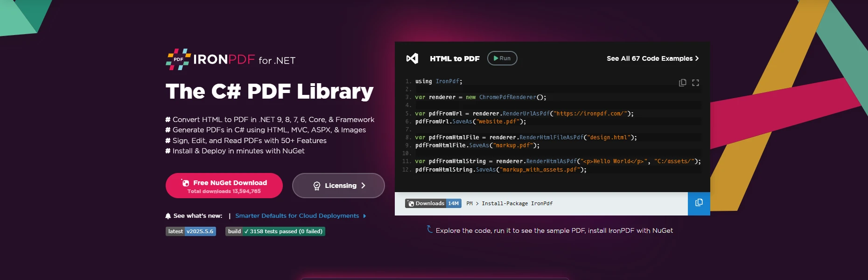Screen dimensions: 868x280
Task: Click the NuGet icon in the Downloads badge
Action: (x=411, y=204)
